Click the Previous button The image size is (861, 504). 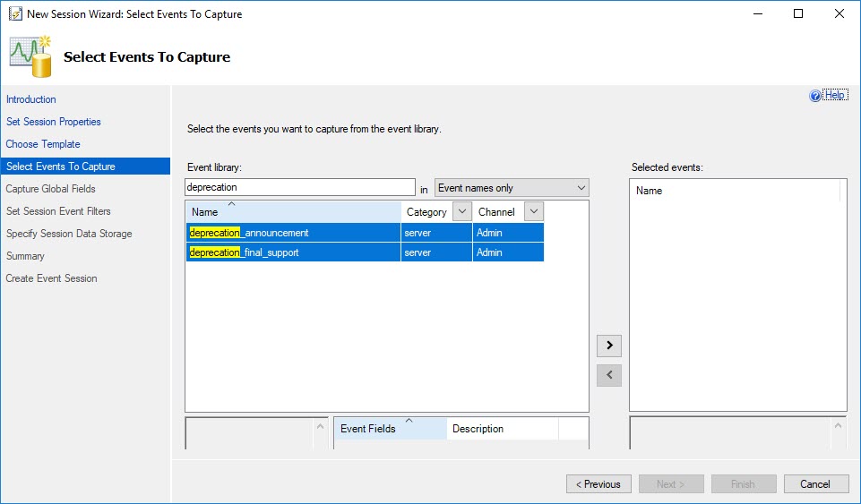coord(598,483)
